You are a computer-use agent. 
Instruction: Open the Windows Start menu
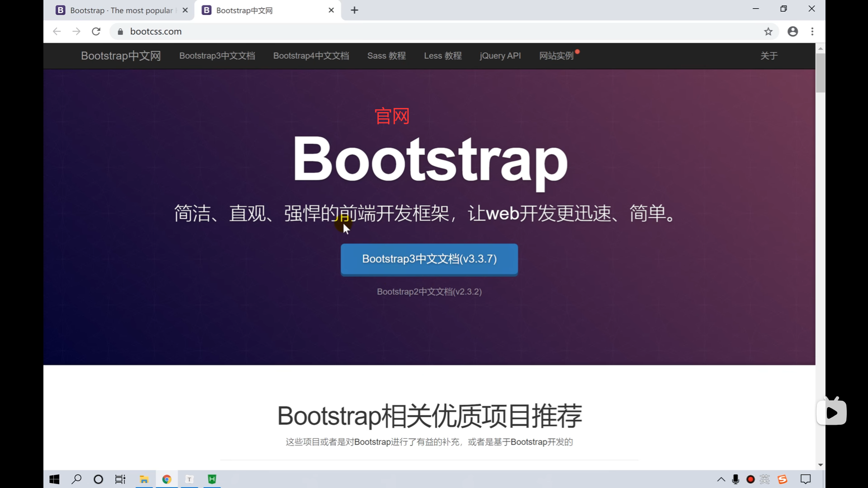coord(54,479)
